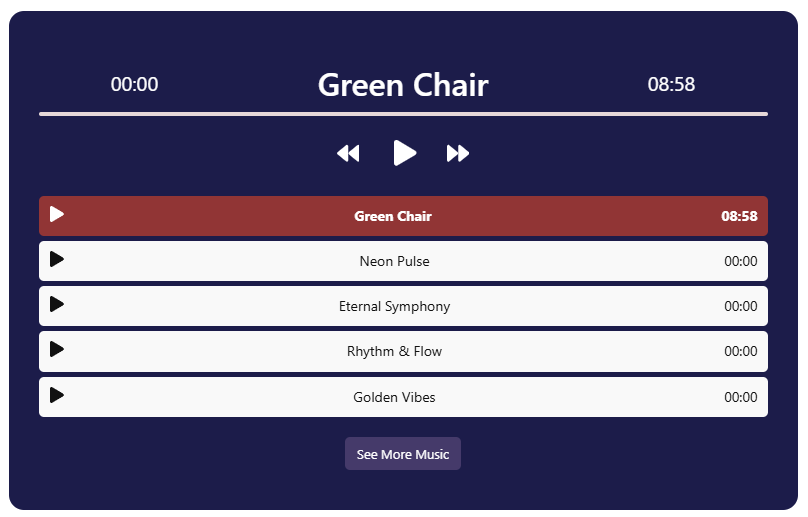808x517 pixels.
Task: Select the Neon Pulse track title
Action: pyautogui.click(x=394, y=261)
